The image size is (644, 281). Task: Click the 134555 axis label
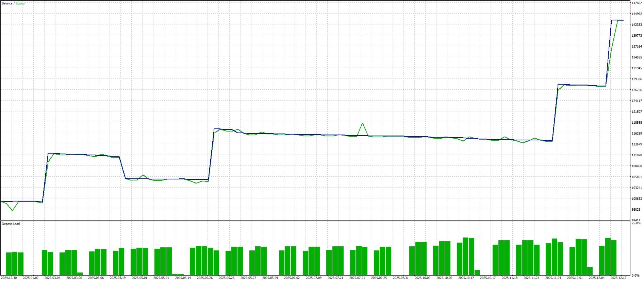pos(637,57)
